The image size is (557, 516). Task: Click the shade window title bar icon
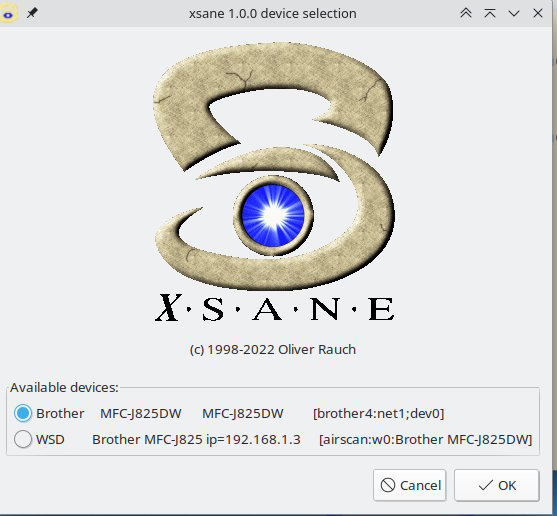tap(490, 13)
